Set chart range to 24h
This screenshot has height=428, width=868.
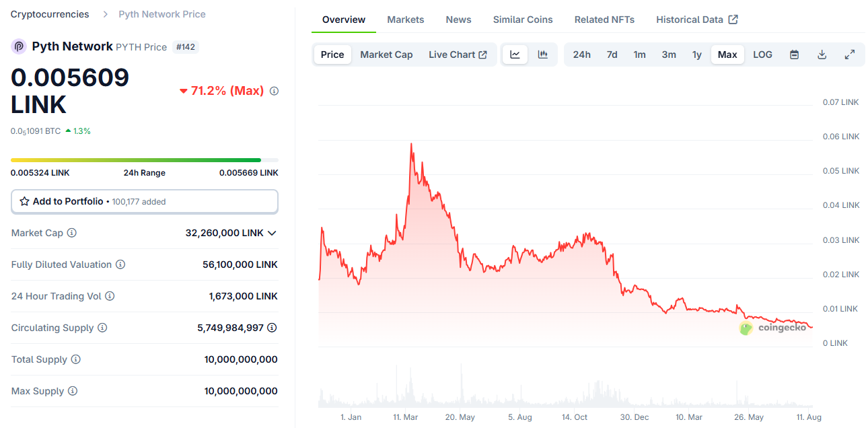point(582,55)
